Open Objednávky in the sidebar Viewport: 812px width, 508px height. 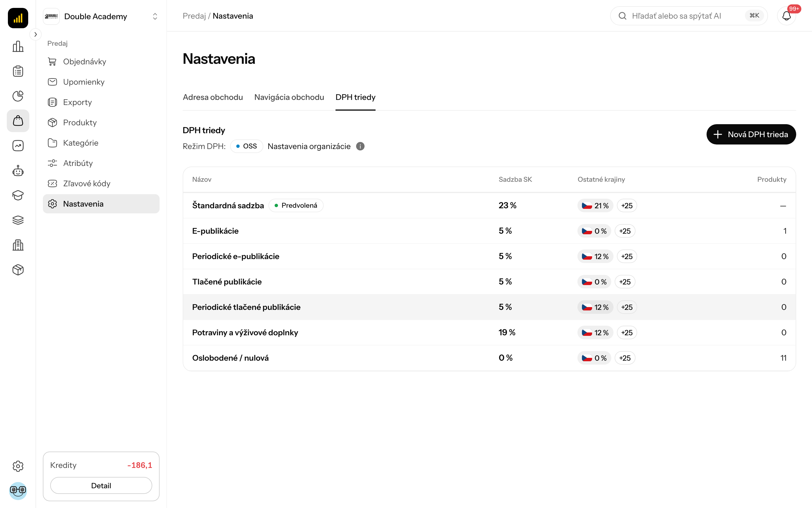[101, 62]
